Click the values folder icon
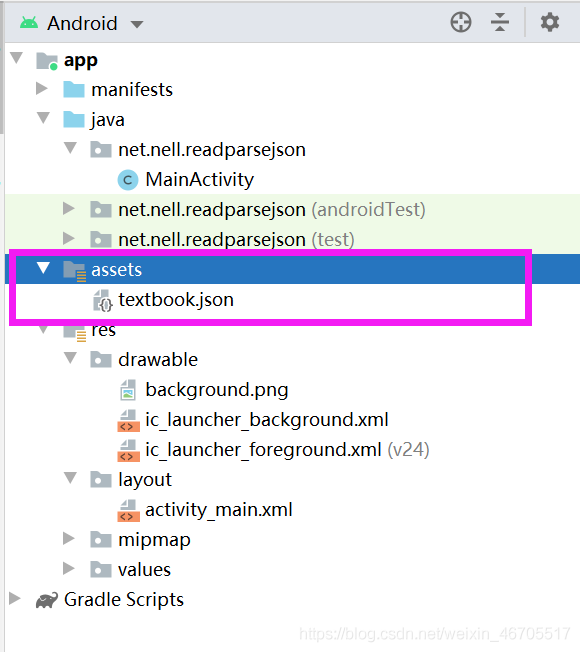Screen dimensions: 580x652 [x=101, y=570]
